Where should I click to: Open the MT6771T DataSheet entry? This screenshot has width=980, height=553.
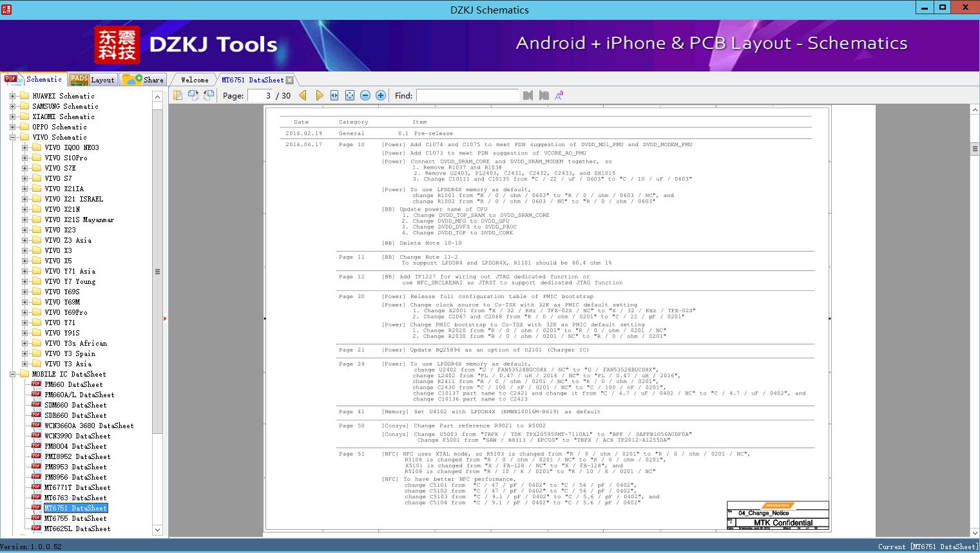77,487
